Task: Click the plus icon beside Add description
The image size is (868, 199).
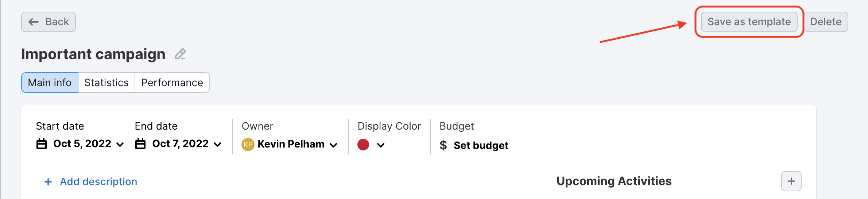Action: click(48, 182)
